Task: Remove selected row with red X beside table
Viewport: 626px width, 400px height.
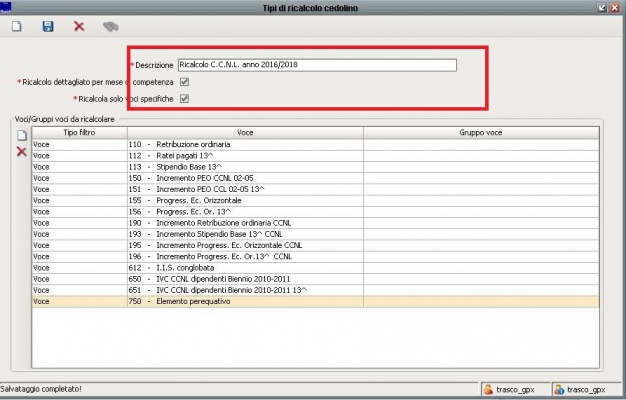Action: coord(22,152)
